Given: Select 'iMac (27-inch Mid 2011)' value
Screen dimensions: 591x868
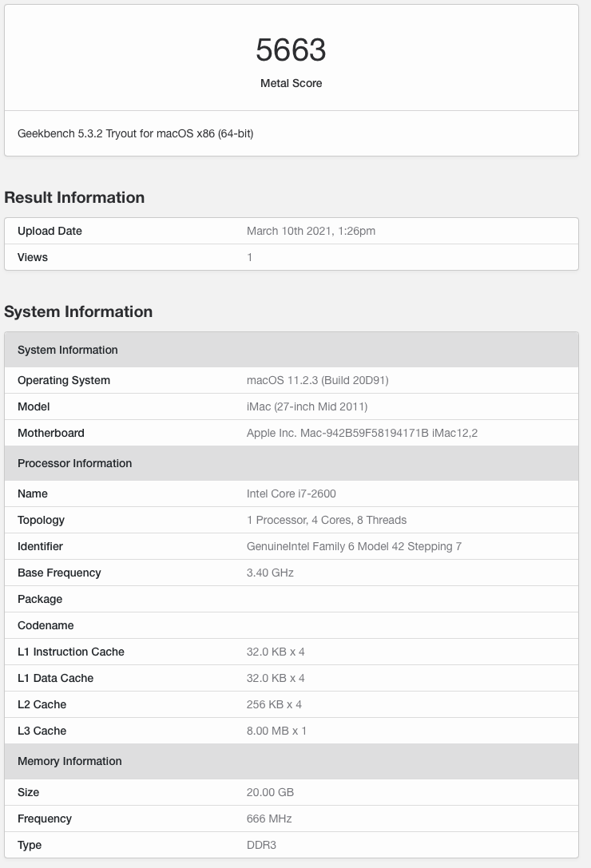Looking at the screenshot, I should (x=307, y=407).
